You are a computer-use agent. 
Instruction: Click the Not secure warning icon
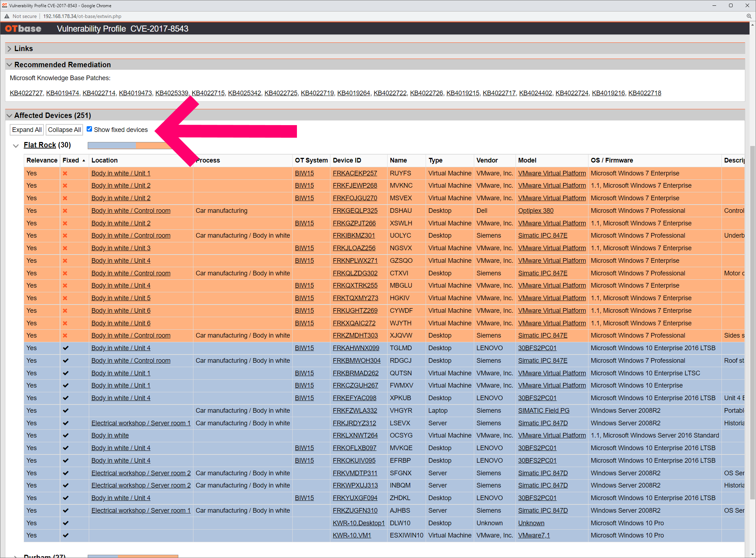[7, 16]
